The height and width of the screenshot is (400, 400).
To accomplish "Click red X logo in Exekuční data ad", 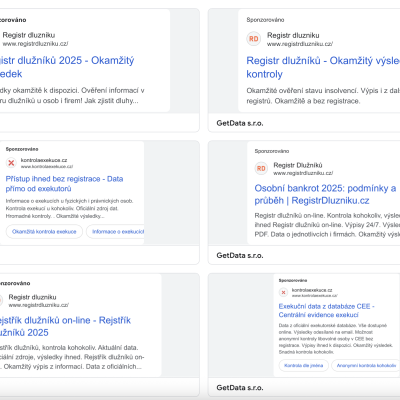I will point(283,292).
